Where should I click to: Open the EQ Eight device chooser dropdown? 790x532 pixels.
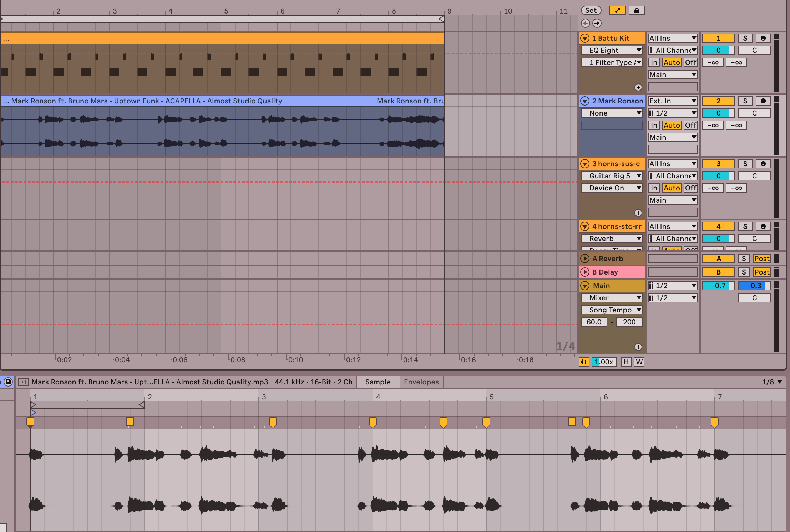click(612, 50)
